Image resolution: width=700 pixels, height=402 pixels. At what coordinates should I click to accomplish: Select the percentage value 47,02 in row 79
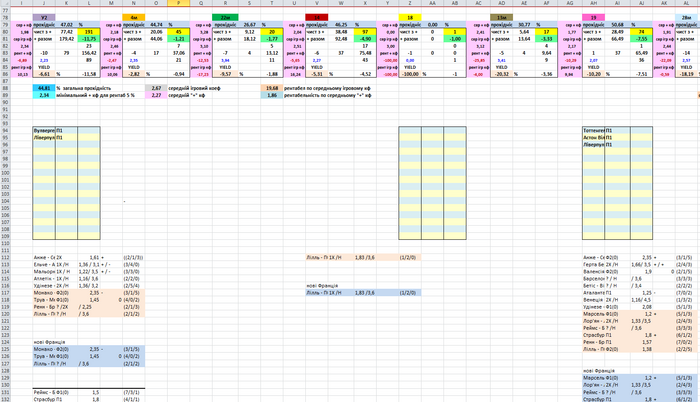(x=67, y=25)
